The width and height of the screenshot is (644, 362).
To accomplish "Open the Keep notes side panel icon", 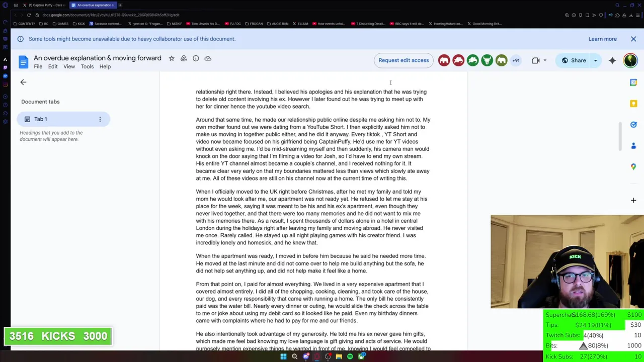I will click(x=633, y=104).
